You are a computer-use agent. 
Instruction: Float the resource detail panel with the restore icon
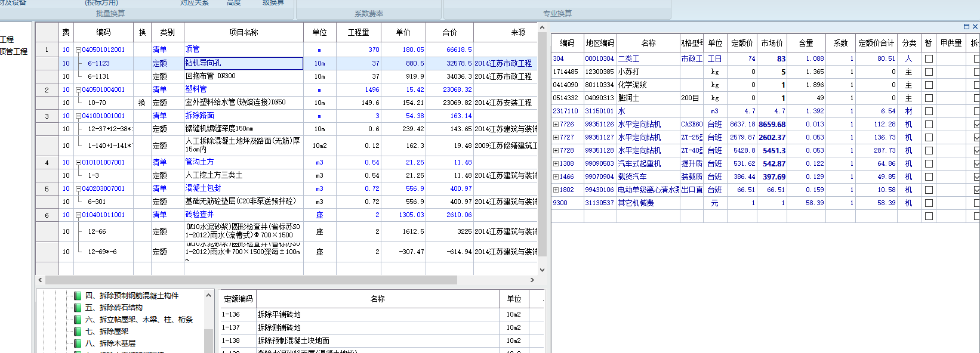pyautogui.click(x=966, y=27)
